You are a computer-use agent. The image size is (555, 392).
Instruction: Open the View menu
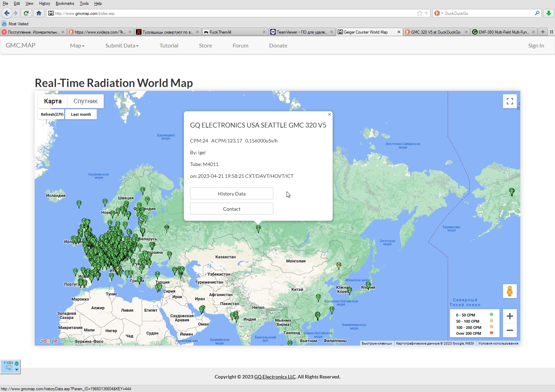click(x=29, y=3)
